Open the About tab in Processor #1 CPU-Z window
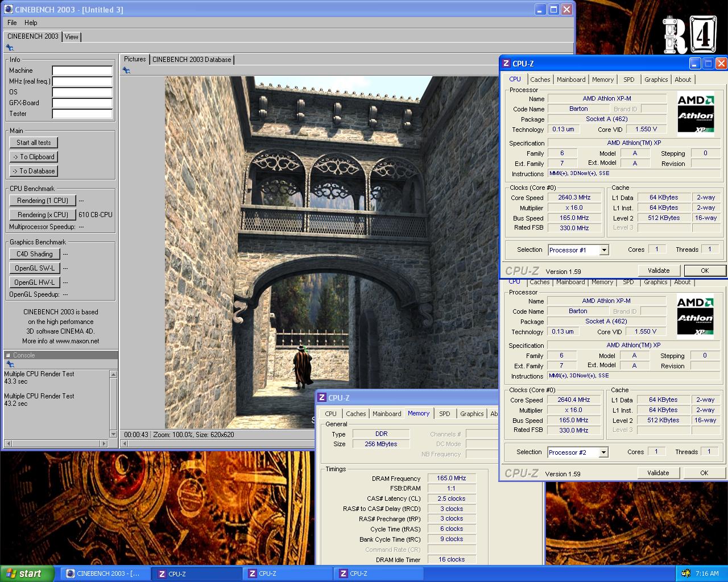The image size is (728, 582). pyautogui.click(x=683, y=80)
